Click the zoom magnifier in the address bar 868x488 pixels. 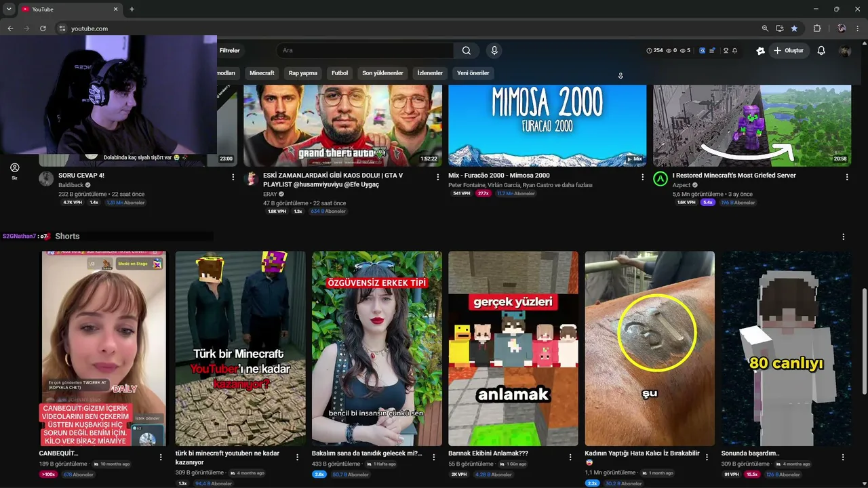coord(765,28)
